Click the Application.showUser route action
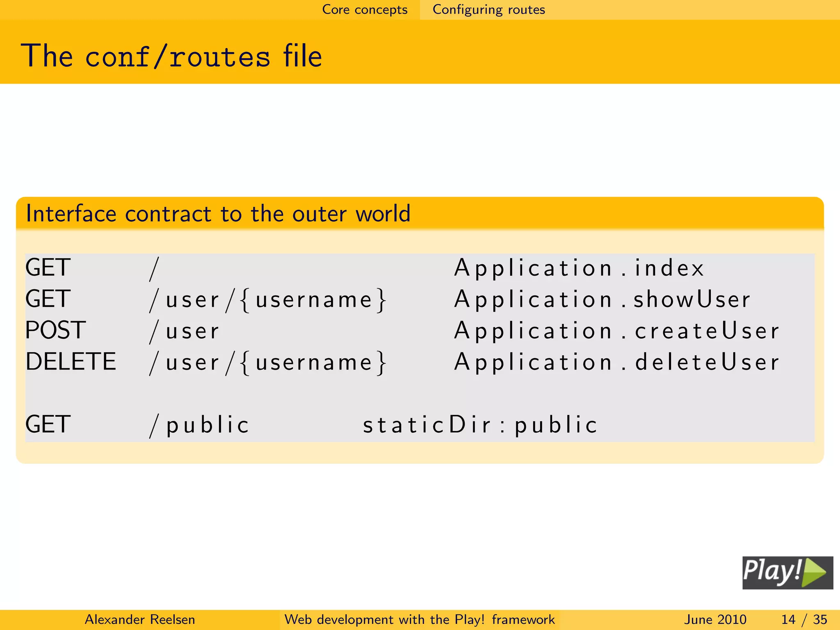 coord(602,299)
